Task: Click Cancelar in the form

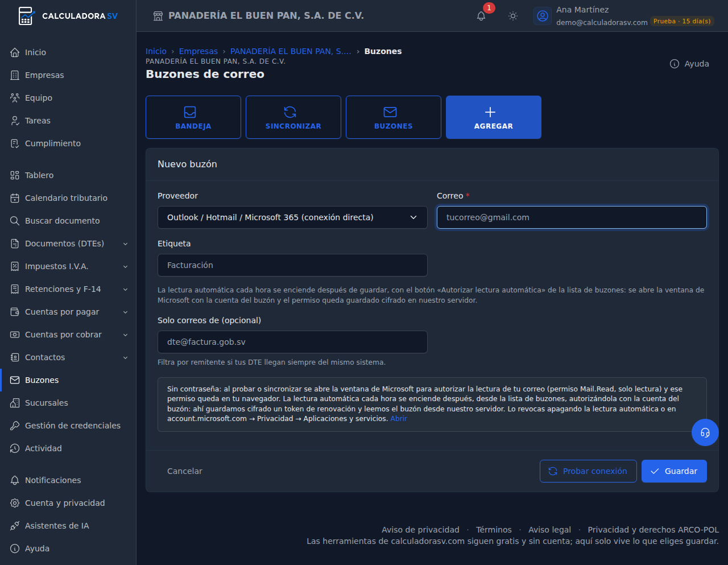Action: 185,471
